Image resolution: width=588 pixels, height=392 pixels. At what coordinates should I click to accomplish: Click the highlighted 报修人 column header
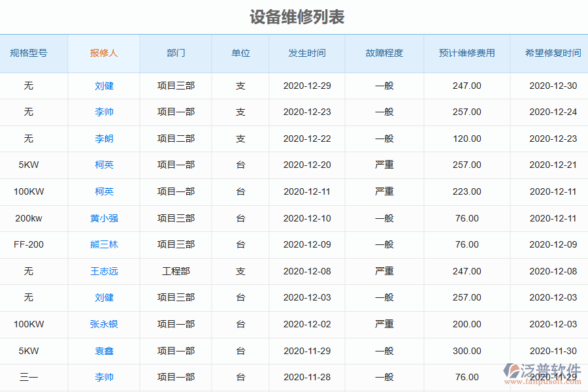pyautogui.click(x=103, y=54)
